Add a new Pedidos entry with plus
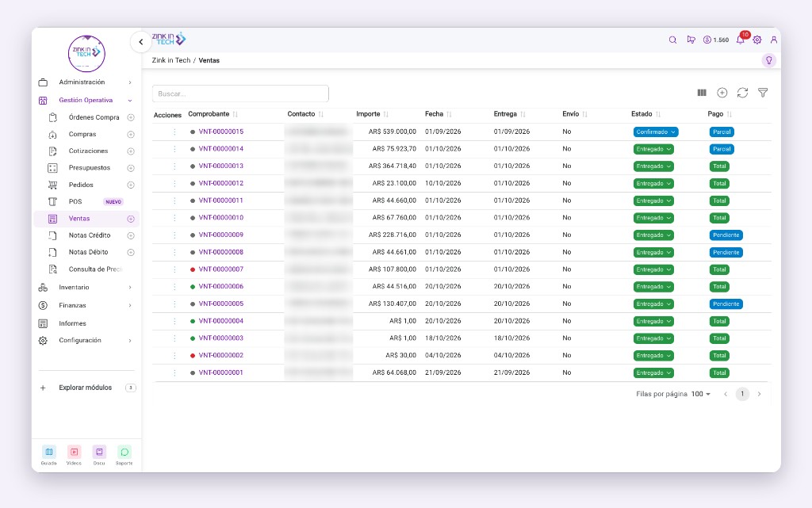The height and width of the screenshot is (508, 812). coord(131,185)
